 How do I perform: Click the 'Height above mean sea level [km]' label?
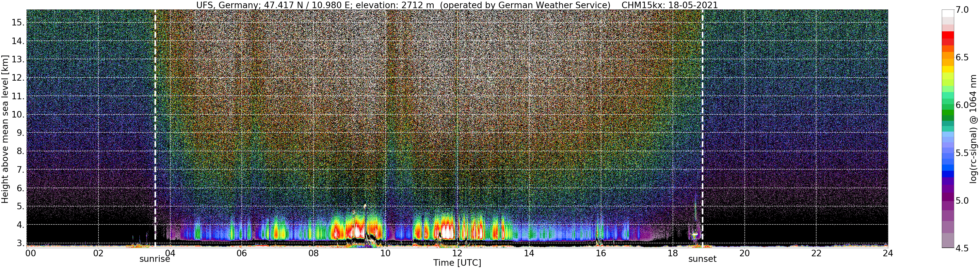tap(5, 129)
